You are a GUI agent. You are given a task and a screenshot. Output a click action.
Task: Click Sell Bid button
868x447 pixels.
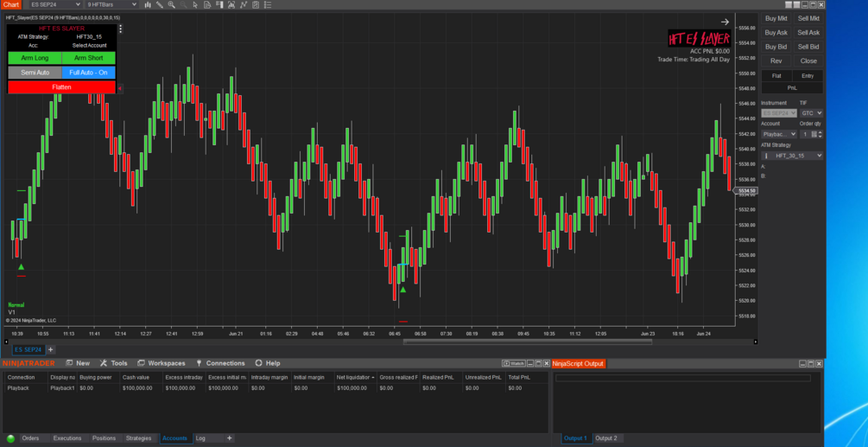pos(808,47)
